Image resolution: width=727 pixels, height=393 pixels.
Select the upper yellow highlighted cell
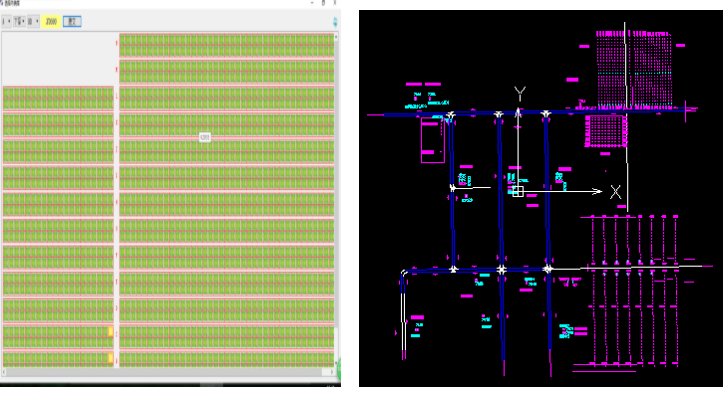point(110,331)
